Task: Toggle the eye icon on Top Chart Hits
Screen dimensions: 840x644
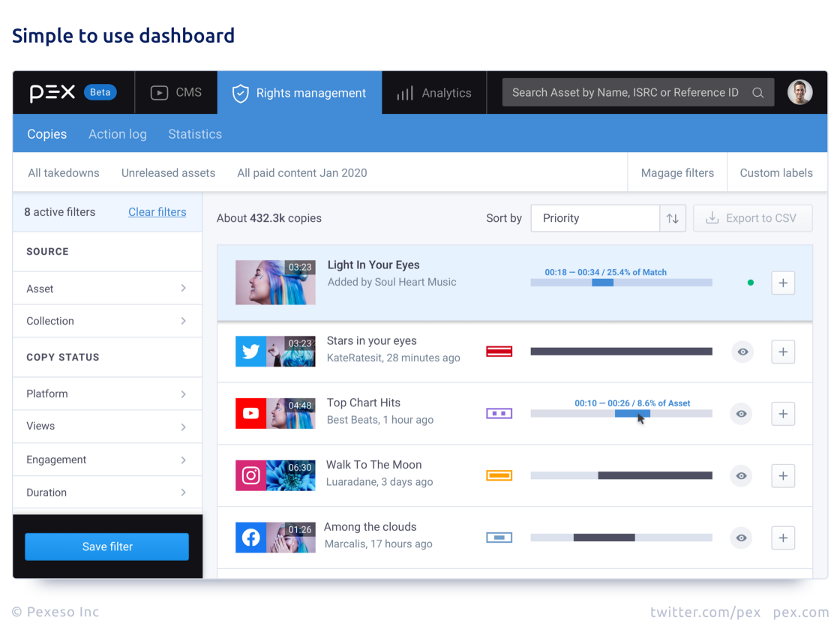Action: 741,413
